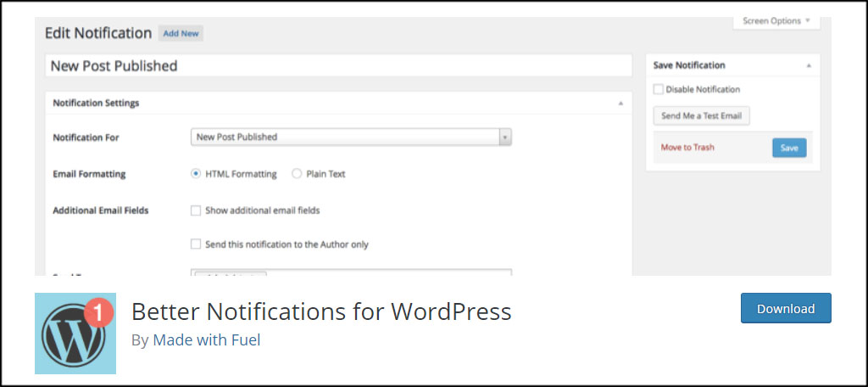This screenshot has width=868, height=387.
Task: Check Send this notification to the Author only
Action: (196, 244)
